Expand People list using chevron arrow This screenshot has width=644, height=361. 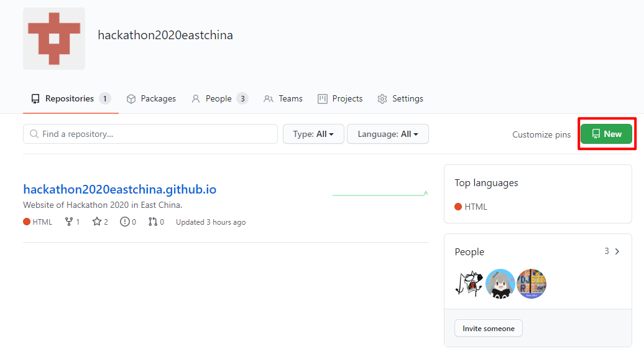click(x=617, y=251)
